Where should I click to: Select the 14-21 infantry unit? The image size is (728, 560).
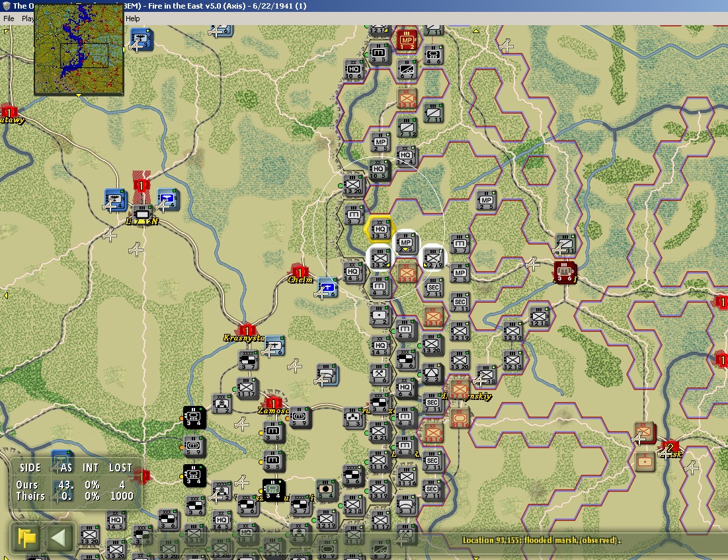tap(379, 431)
